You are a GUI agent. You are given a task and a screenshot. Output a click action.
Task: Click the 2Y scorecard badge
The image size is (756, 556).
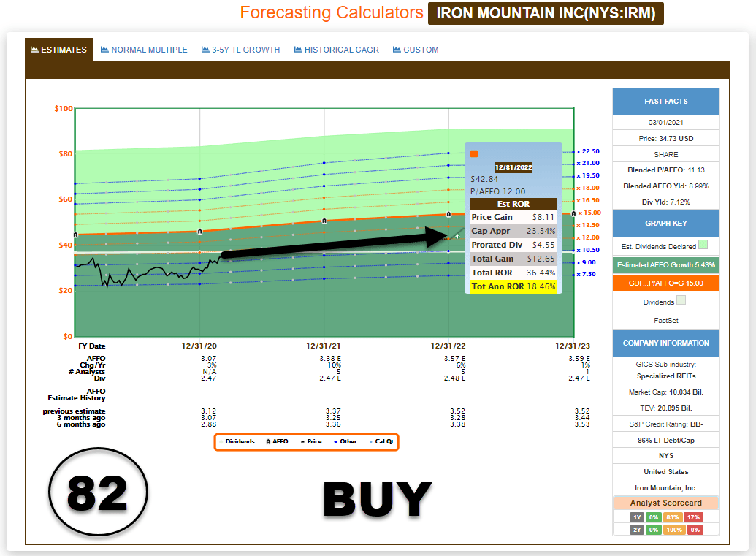pyautogui.click(x=637, y=530)
